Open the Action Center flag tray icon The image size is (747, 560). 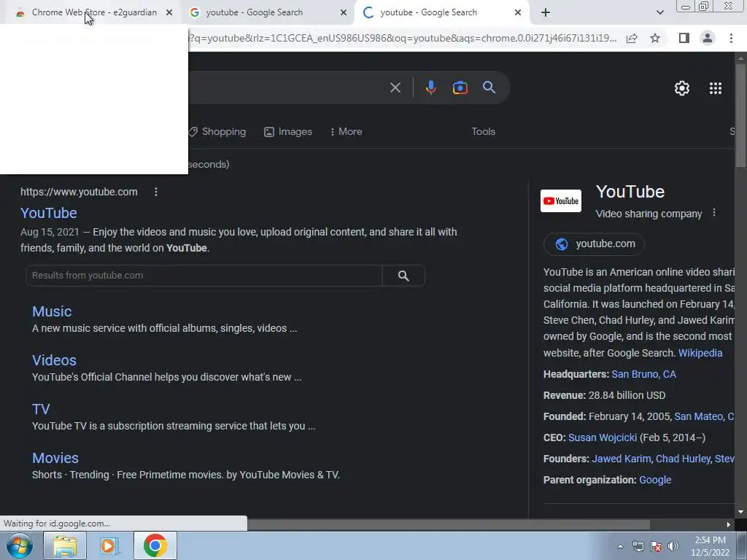[x=656, y=546]
